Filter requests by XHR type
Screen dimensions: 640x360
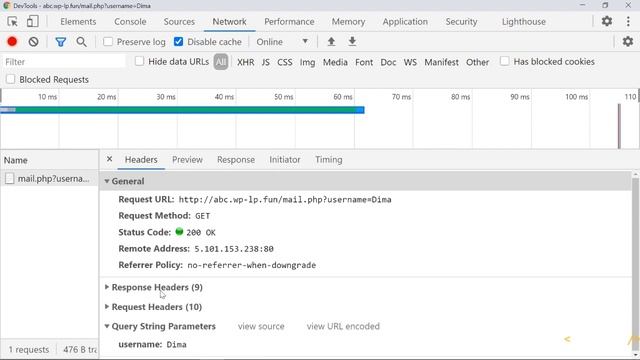(x=245, y=62)
